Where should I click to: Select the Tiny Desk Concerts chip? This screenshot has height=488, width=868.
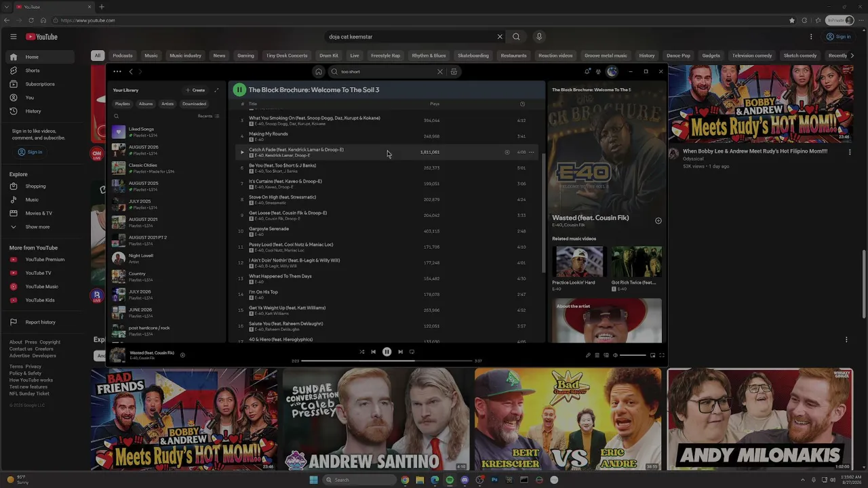(287, 56)
